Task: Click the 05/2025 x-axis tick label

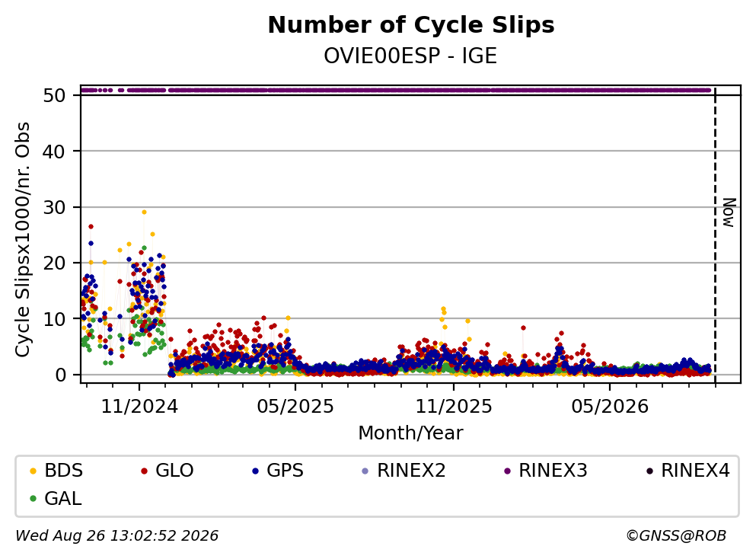Action: pyautogui.click(x=295, y=407)
